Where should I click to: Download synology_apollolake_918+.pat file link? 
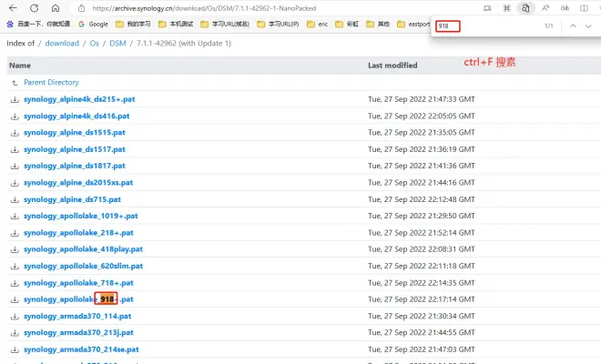click(x=78, y=299)
